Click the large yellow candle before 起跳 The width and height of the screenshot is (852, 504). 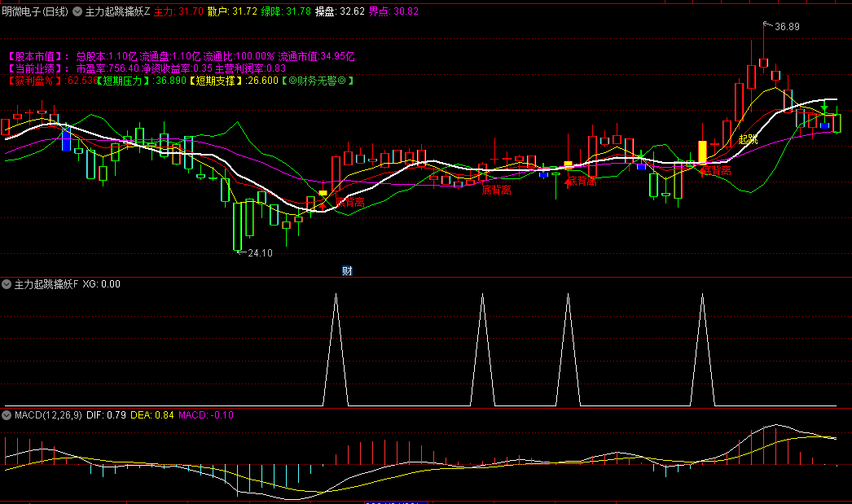[x=702, y=151]
